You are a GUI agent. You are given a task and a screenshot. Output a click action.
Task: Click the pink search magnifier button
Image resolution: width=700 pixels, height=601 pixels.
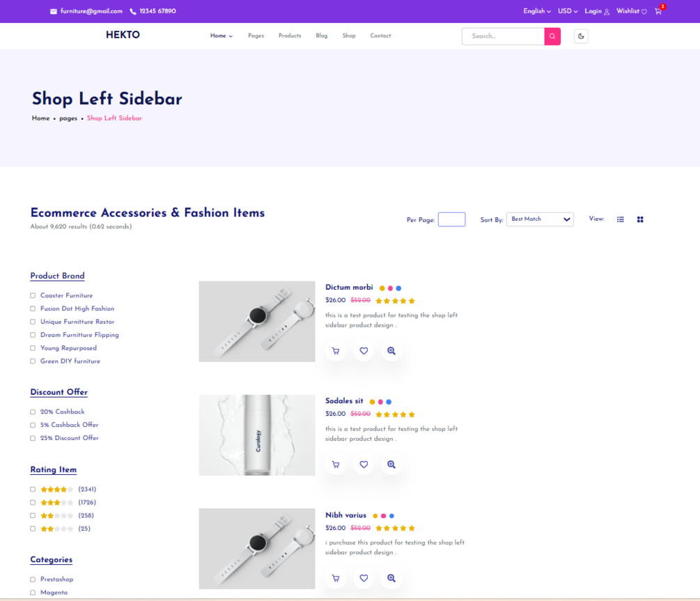coord(552,36)
